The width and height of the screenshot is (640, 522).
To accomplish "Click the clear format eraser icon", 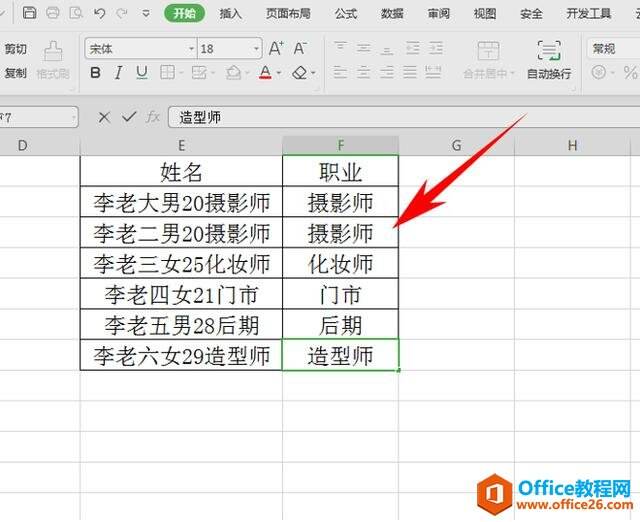I will point(300,73).
